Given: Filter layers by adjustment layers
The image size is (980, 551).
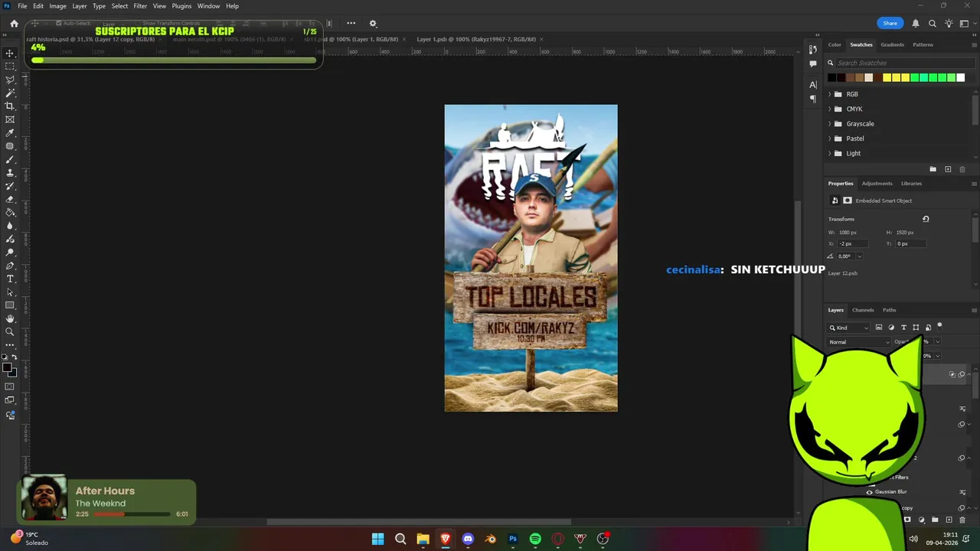Looking at the screenshot, I should coord(891,328).
